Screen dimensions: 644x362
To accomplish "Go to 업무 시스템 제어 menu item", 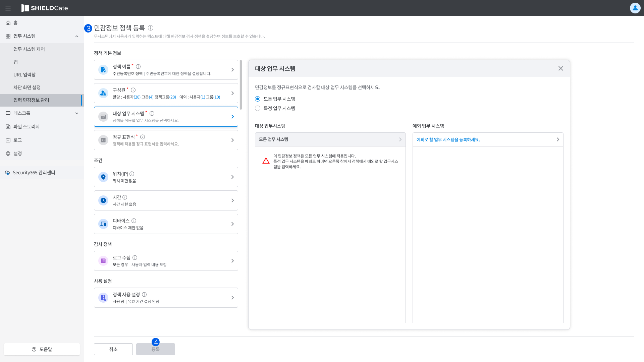I will point(42,49).
